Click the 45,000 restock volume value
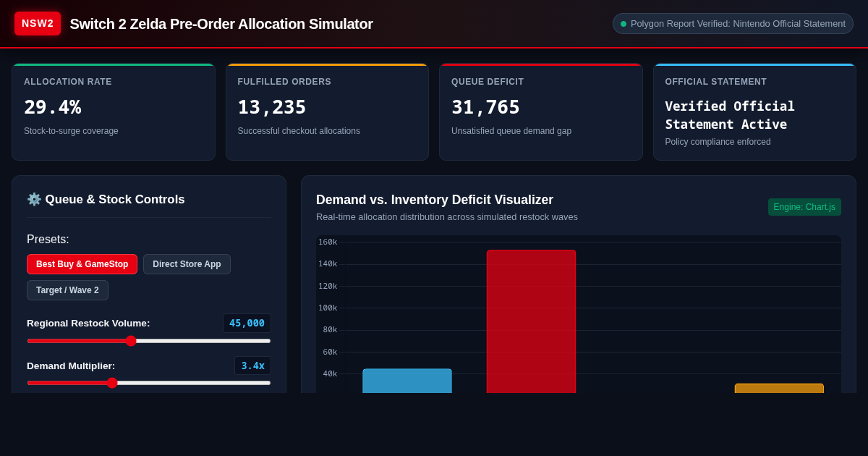868x456 pixels. 247,323
